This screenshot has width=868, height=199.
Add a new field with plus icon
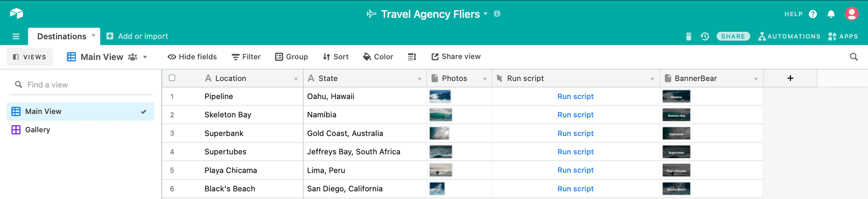(x=790, y=78)
